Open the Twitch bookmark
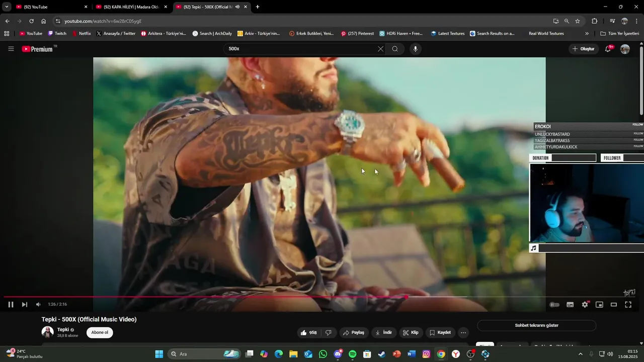 tap(57, 34)
